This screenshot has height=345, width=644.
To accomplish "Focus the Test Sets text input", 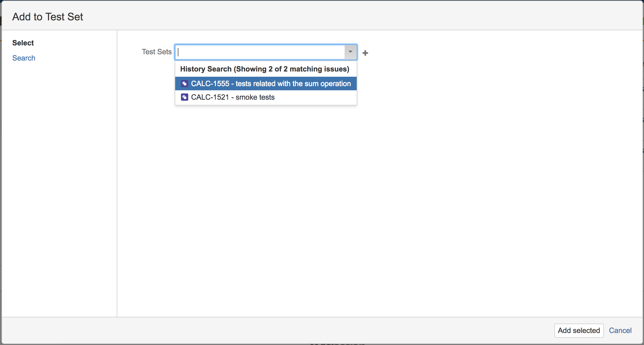I will coord(260,52).
